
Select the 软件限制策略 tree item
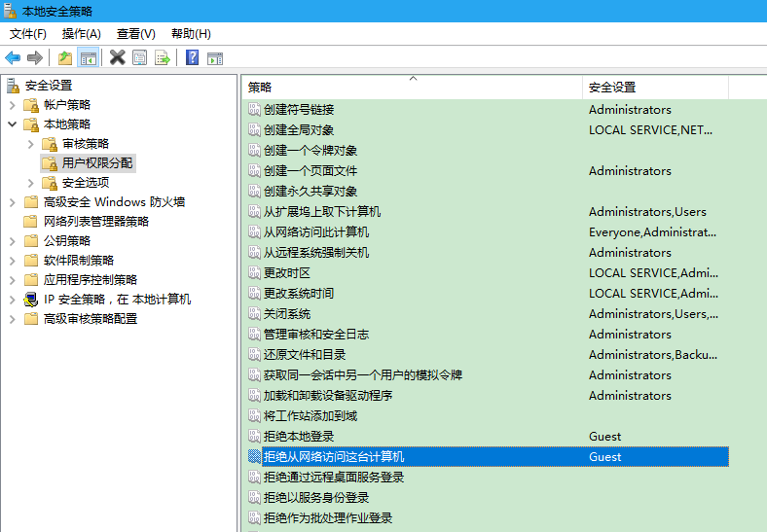tap(78, 261)
